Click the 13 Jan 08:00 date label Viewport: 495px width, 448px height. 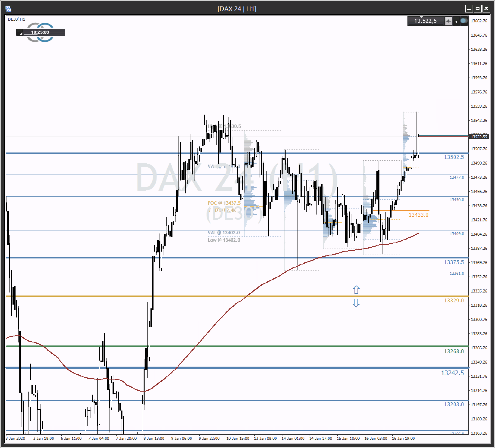click(265, 439)
